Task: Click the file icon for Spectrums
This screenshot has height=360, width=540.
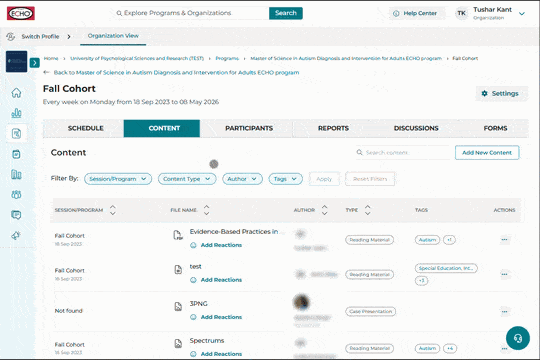Action: (178, 343)
